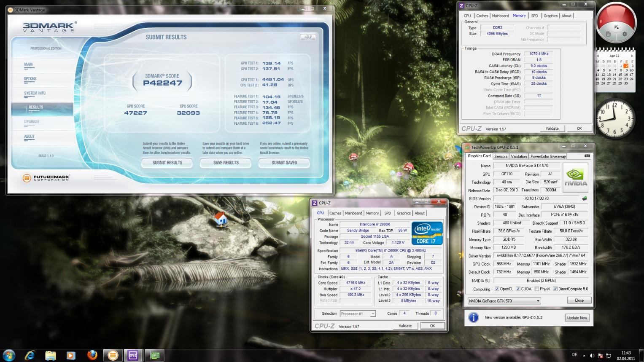Image resolution: width=644 pixels, height=362 pixels.
Task: Click the Core Speed 4716.0 MHz field
Action: (356, 283)
